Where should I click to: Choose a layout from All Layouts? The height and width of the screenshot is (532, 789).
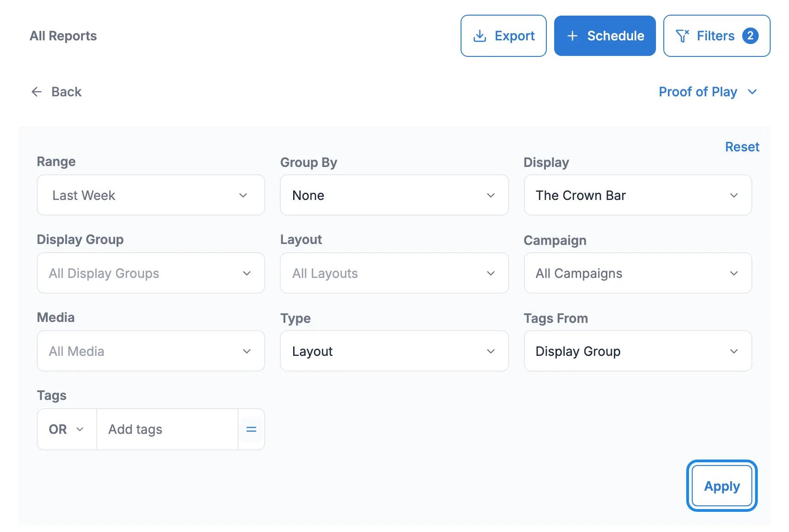(x=394, y=273)
